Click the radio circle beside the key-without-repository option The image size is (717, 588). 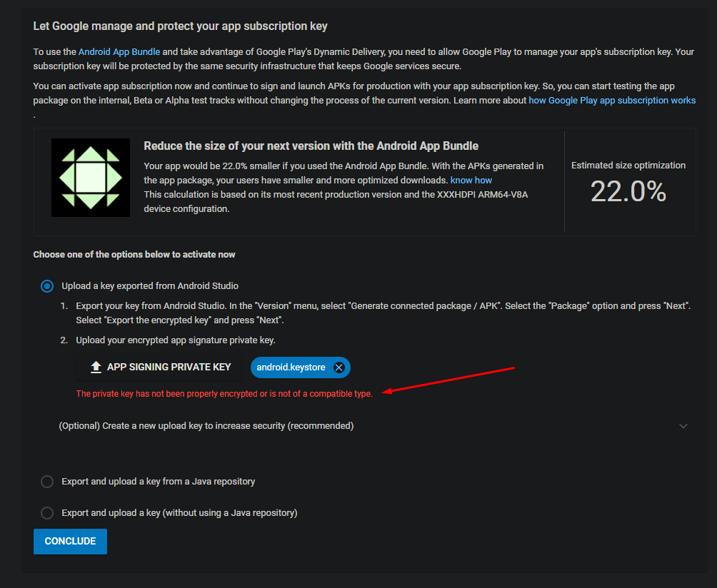46,512
